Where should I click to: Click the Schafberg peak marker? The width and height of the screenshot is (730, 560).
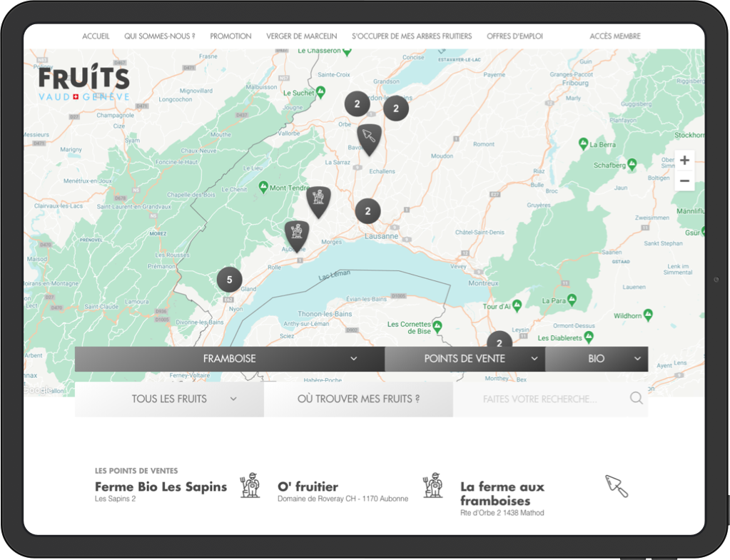click(x=632, y=164)
